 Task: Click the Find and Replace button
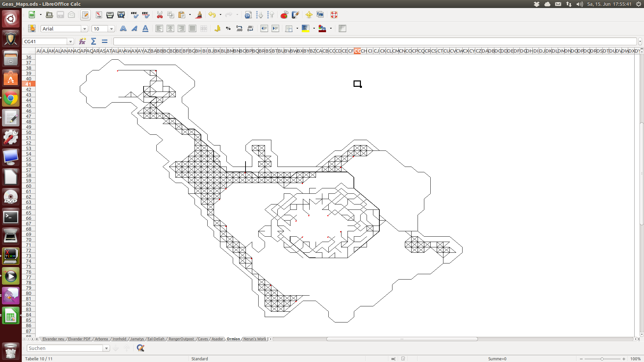tap(141, 348)
